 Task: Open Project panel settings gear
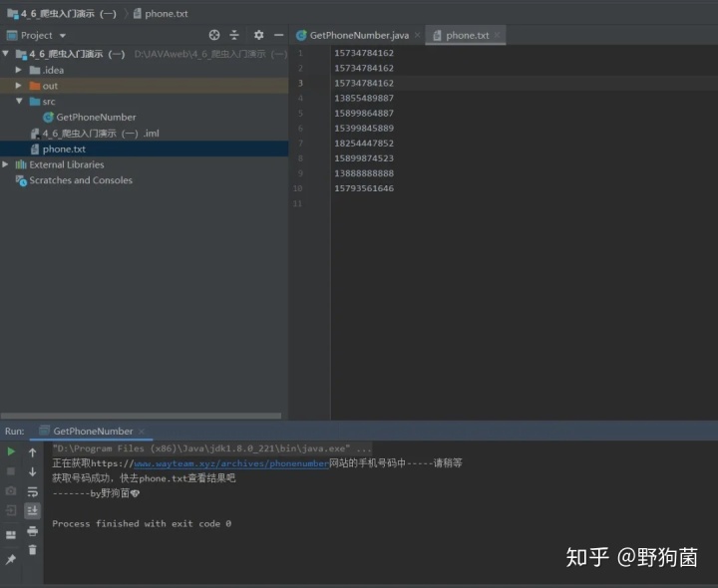pyautogui.click(x=258, y=35)
